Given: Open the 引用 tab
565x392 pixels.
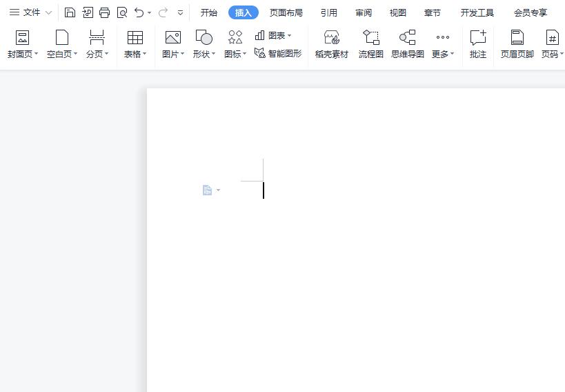Looking at the screenshot, I should [329, 12].
